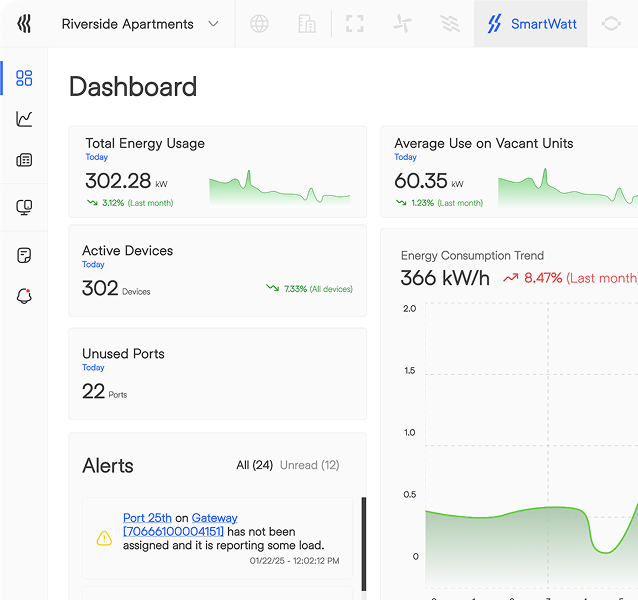The height and width of the screenshot is (600, 638).
Task: Click the green trend arrow beside 1.23%
Action: click(x=401, y=202)
